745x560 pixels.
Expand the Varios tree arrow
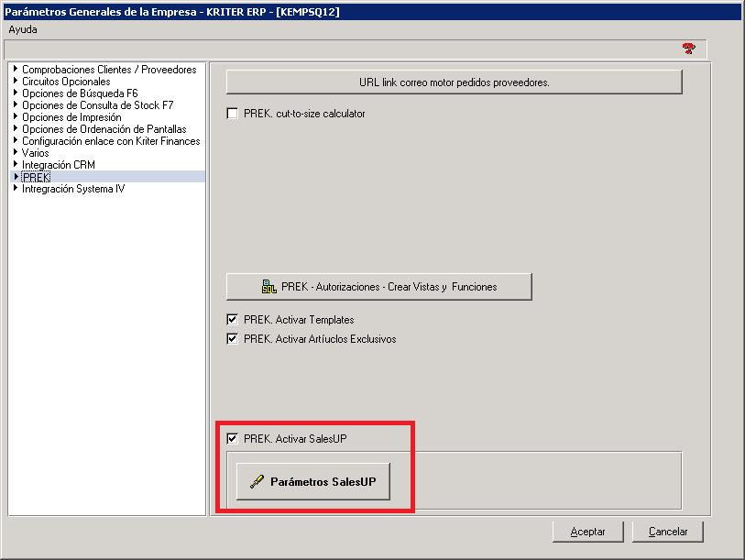(16, 152)
